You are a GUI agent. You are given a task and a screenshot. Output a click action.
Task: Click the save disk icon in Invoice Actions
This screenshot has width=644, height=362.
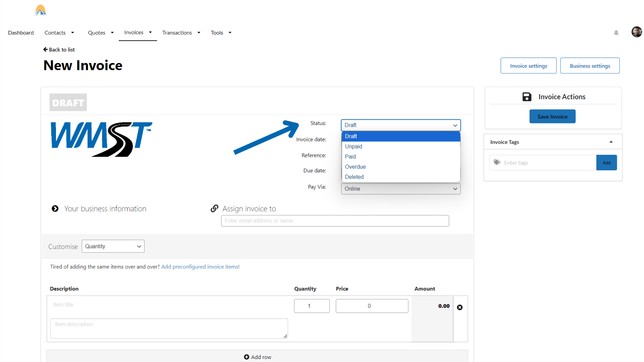[527, 97]
